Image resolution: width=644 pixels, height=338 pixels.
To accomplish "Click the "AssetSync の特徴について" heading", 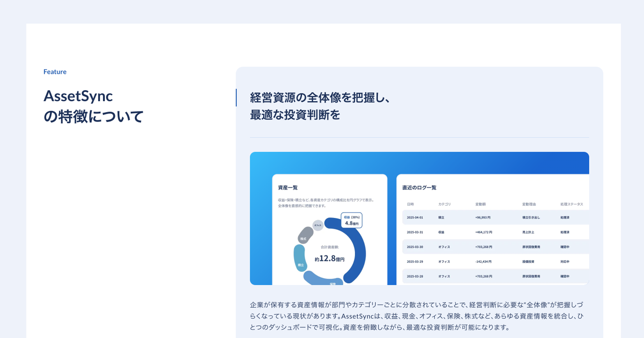I will [93, 106].
